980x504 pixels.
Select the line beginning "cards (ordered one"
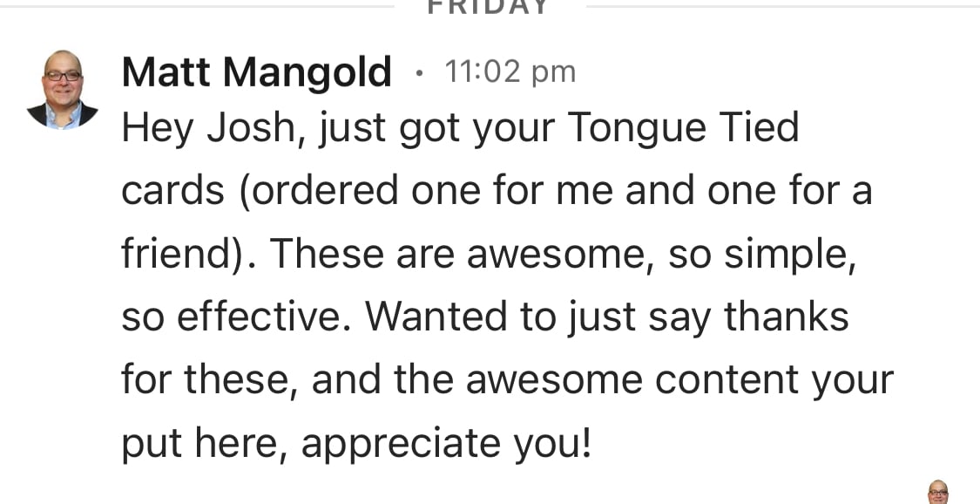(x=497, y=190)
